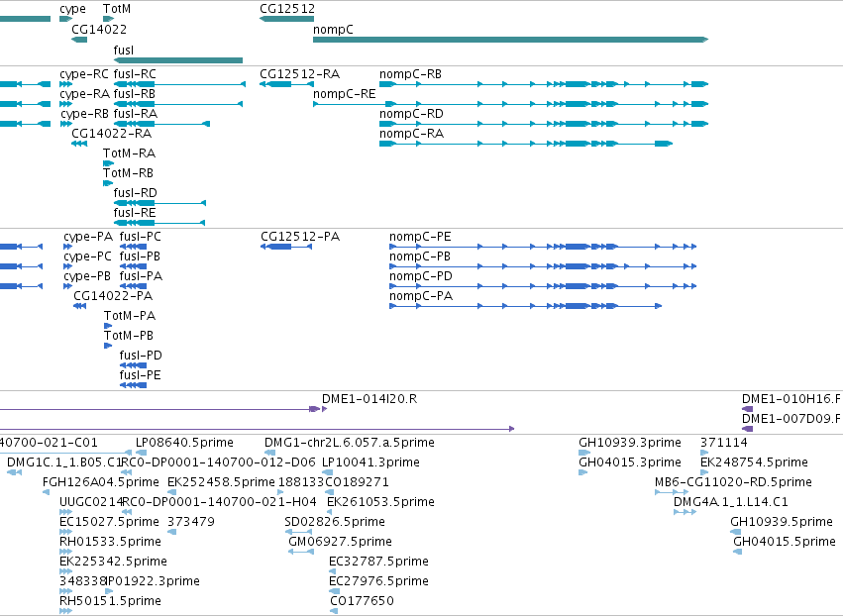The width and height of the screenshot is (843, 616).
Task: Click the cype-RA transcript label
Action: (84, 94)
